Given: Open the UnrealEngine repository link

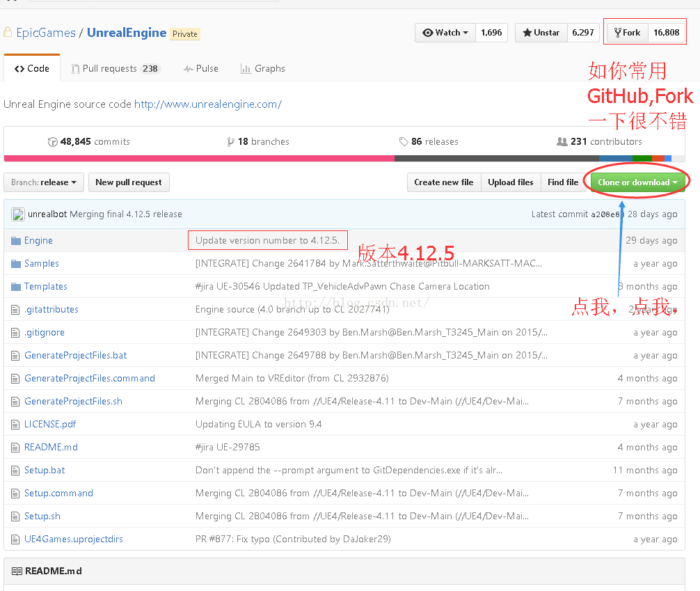Looking at the screenshot, I should click(x=127, y=33).
